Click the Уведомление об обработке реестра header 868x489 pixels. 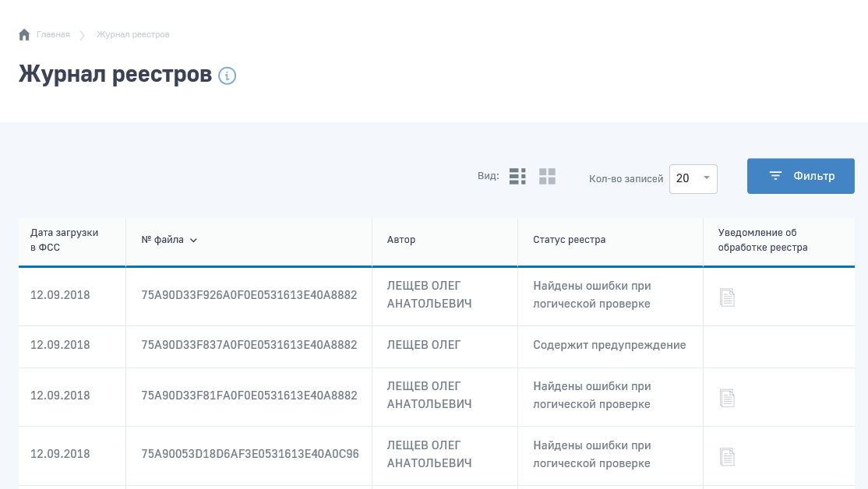pos(762,240)
